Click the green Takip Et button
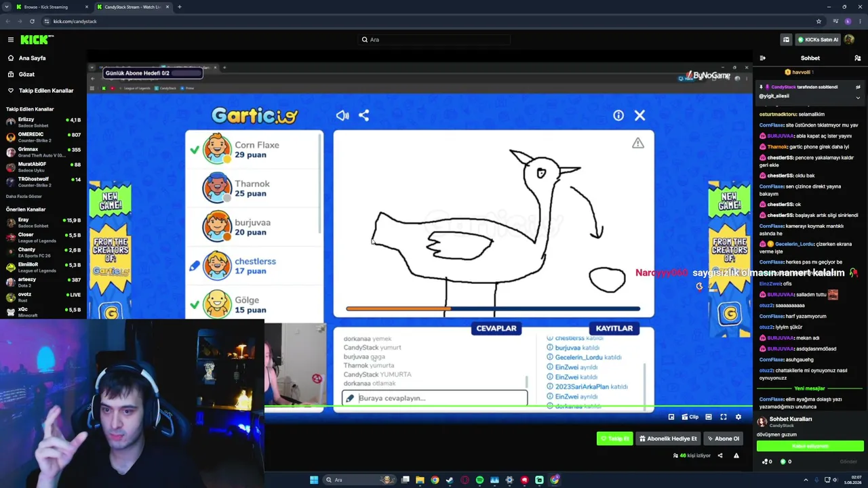This screenshot has width=868, height=488. tap(614, 439)
